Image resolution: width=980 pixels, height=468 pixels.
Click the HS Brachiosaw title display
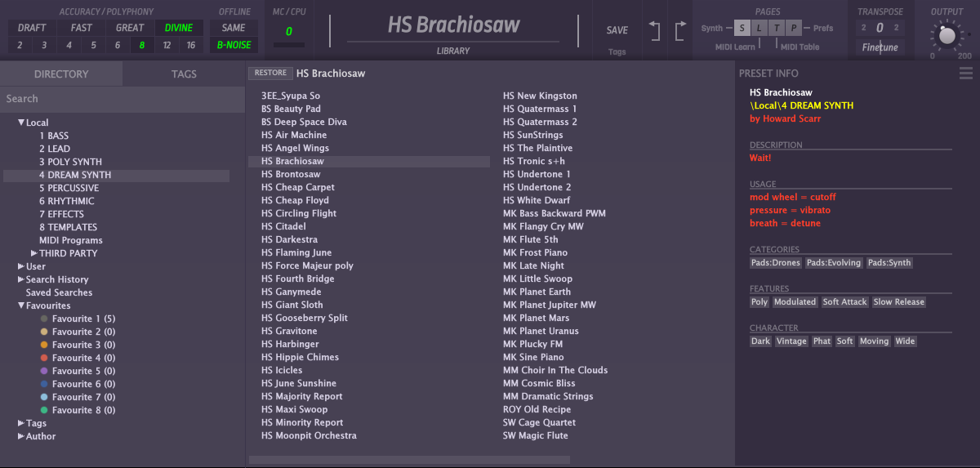click(453, 25)
